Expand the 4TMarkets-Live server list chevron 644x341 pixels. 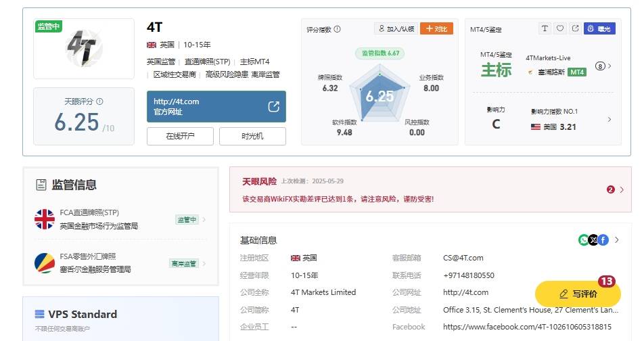click(x=610, y=66)
